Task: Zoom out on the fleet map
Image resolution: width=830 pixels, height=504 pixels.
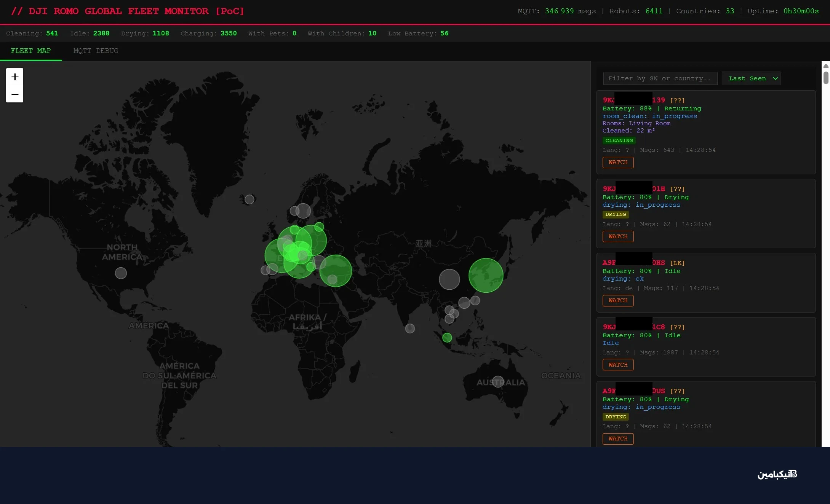Action: pos(14,94)
